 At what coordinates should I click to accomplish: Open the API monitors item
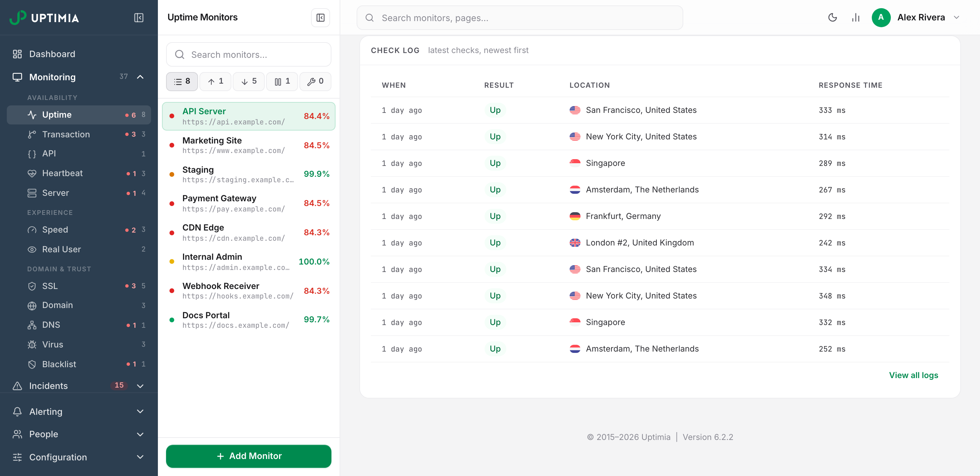(x=79, y=154)
